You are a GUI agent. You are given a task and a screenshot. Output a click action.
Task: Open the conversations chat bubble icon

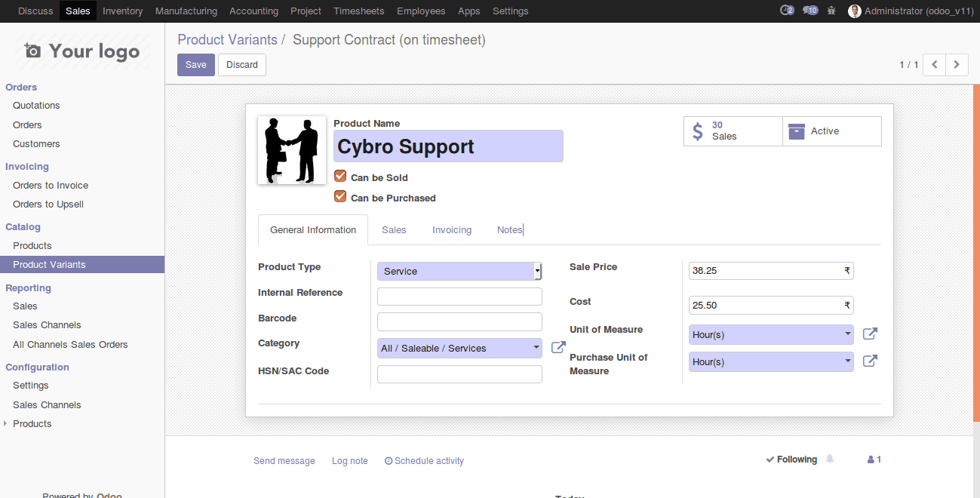[809, 11]
